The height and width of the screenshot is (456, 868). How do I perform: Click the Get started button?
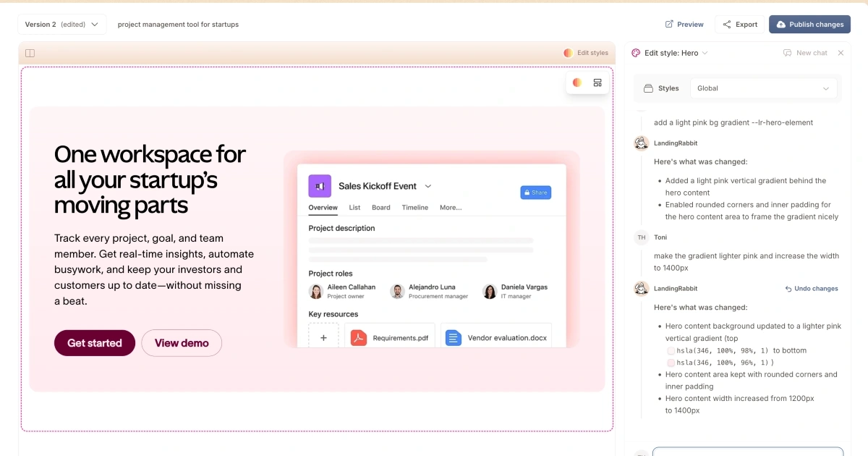tap(95, 343)
